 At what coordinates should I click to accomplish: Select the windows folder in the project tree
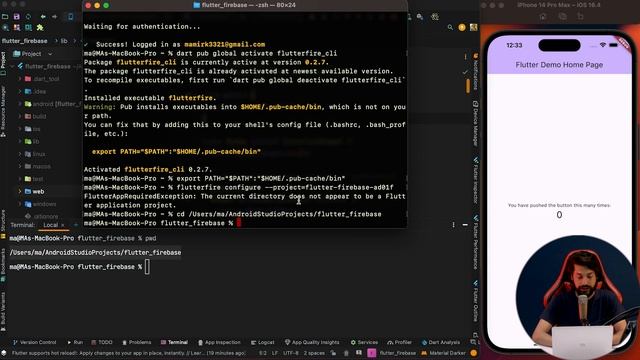(x=40, y=204)
